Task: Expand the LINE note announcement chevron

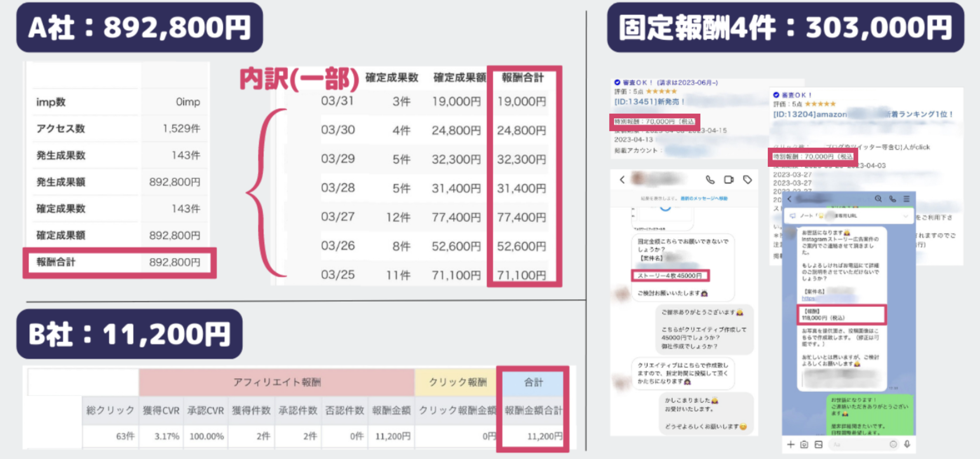Action: tap(905, 216)
